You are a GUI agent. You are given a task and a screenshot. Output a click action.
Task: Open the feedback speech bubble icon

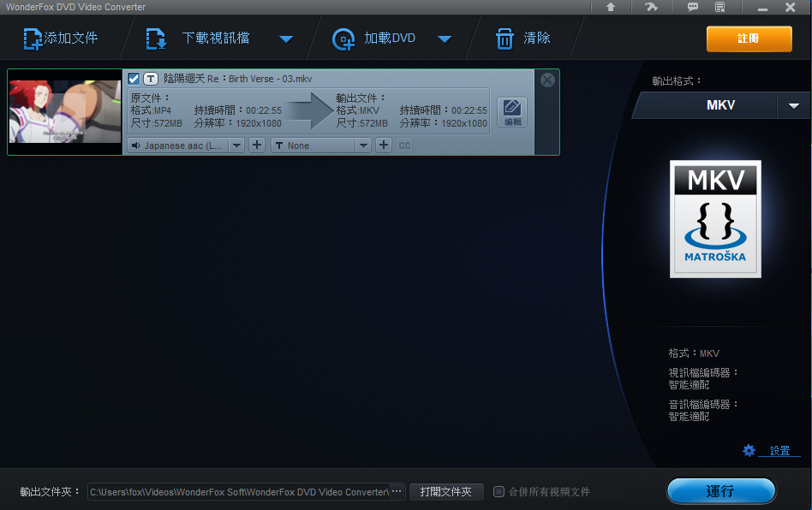click(693, 7)
